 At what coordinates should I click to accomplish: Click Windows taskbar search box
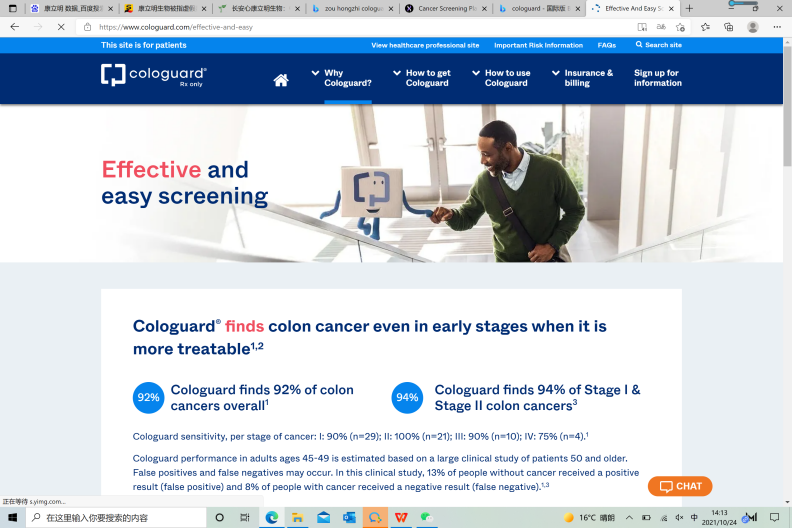[116, 517]
